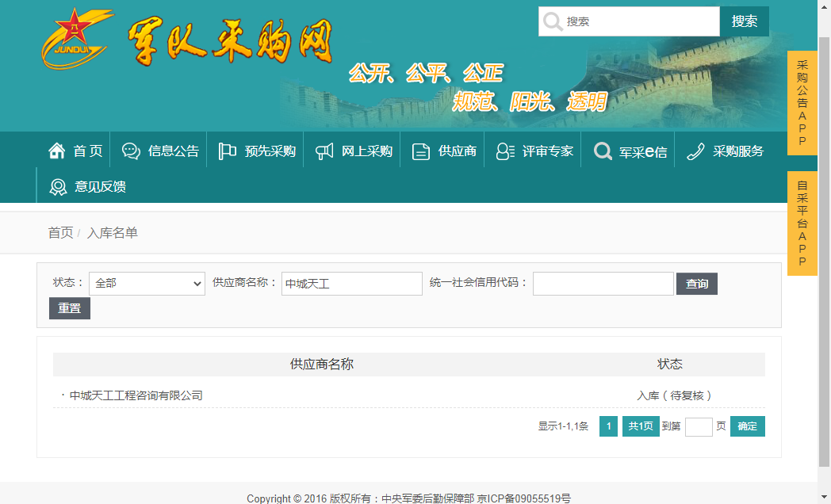Image resolution: width=831 pixels, height=504 pixels.
Task: Click the flag icon for 预先采购
Action: coord(228,151)
